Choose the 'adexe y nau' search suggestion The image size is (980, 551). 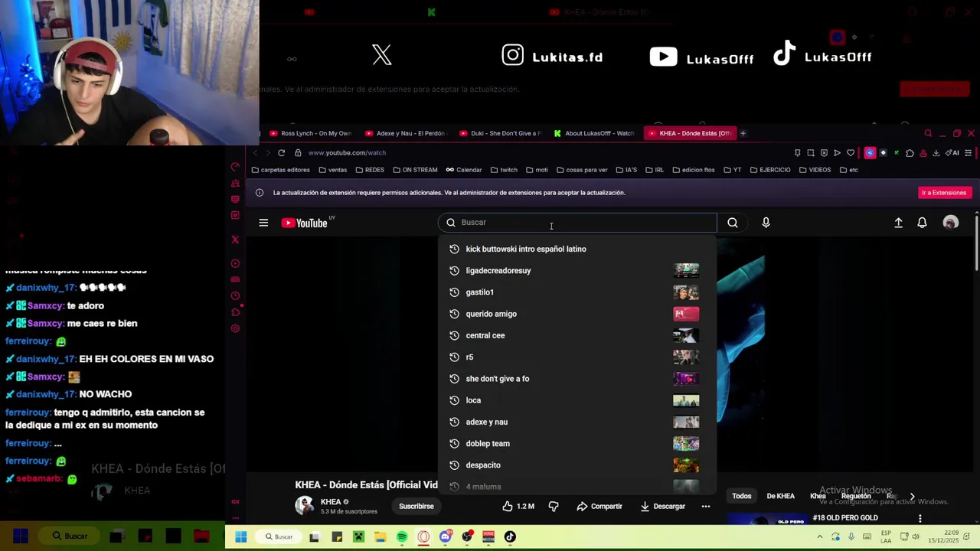(577, 422)
